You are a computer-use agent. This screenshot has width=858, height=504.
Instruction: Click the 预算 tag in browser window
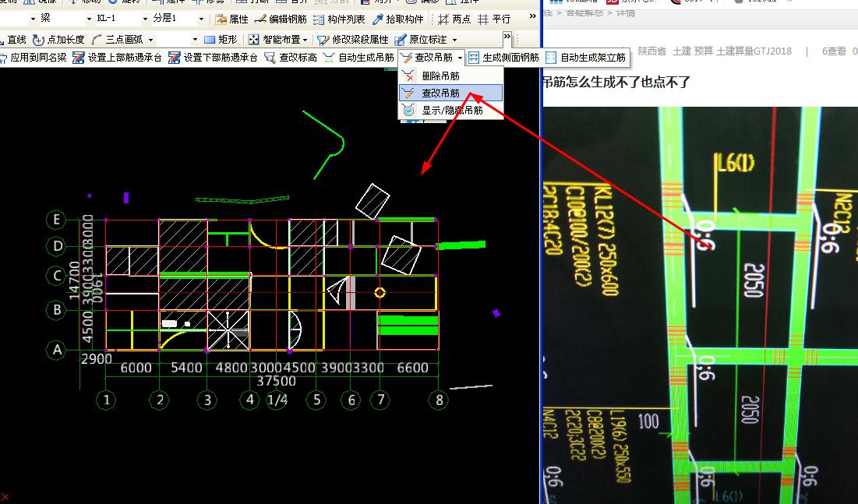(x=703, y=51)
